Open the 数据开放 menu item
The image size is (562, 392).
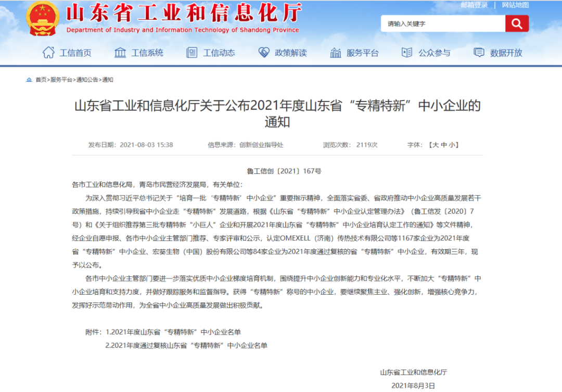pos(506,53)
